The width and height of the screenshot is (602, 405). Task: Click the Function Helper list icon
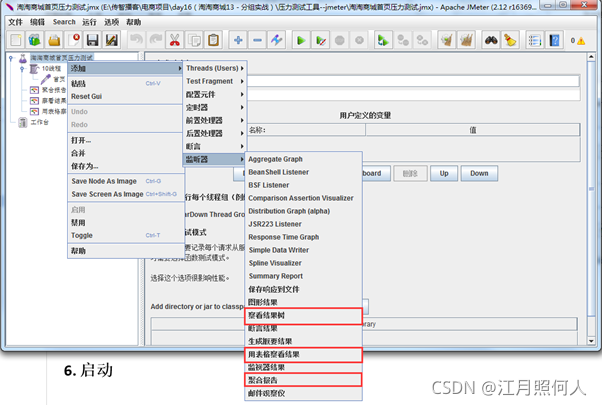click(534, 40)
